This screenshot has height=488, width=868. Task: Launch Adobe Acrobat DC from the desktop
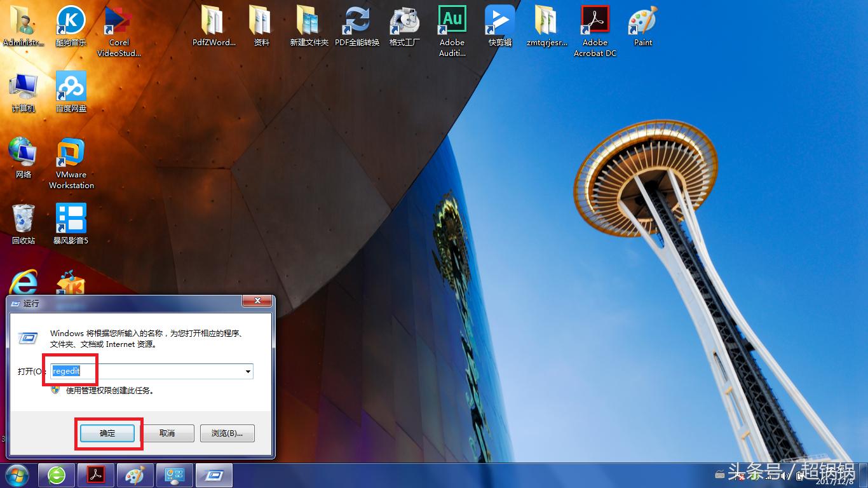point(595,19)
